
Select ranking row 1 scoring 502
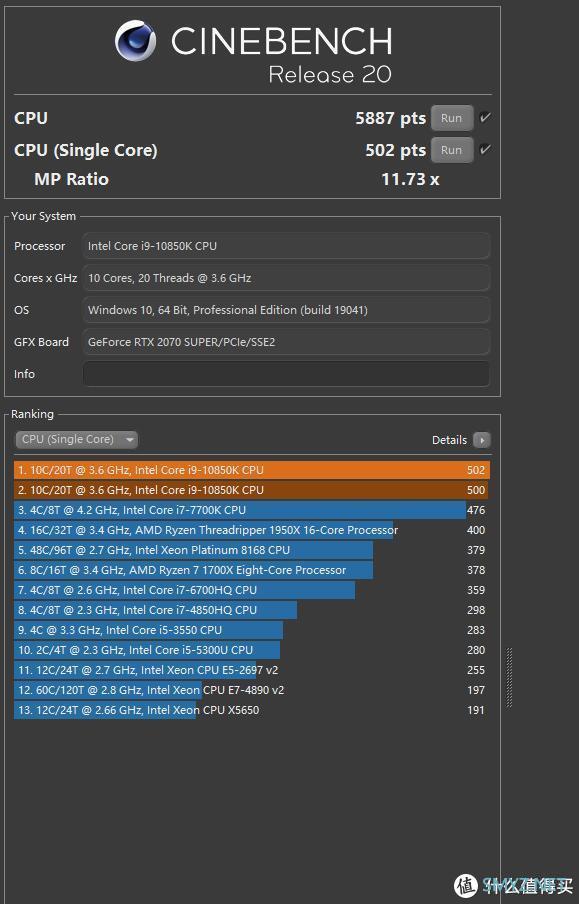click(x=252, y=470)
